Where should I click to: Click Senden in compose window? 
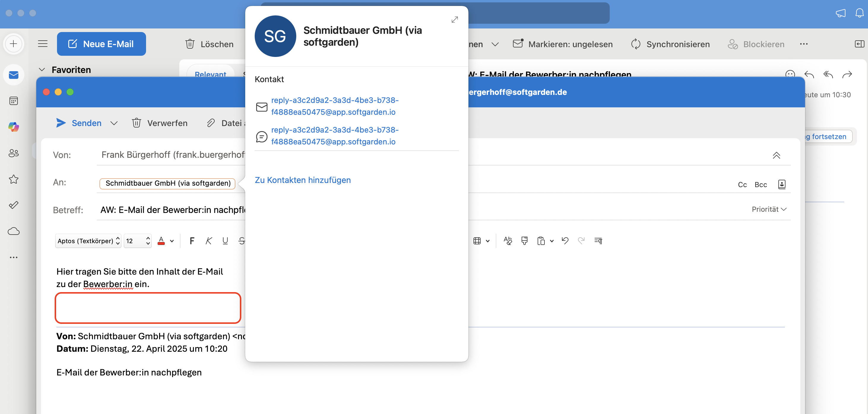tap(79, 123)
